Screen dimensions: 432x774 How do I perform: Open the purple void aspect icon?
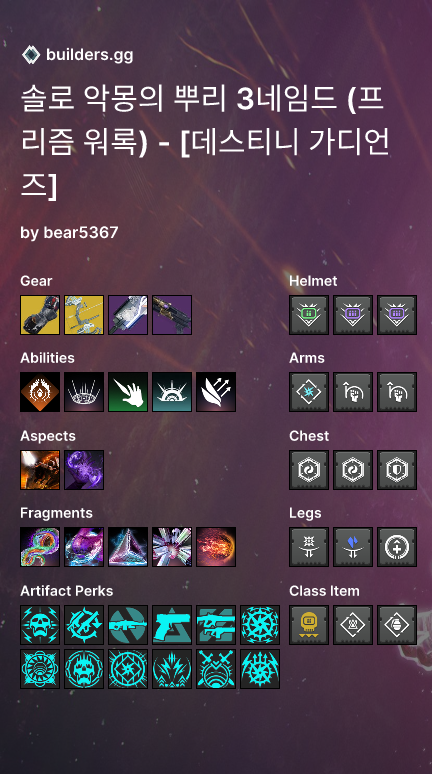coord(84,470)
